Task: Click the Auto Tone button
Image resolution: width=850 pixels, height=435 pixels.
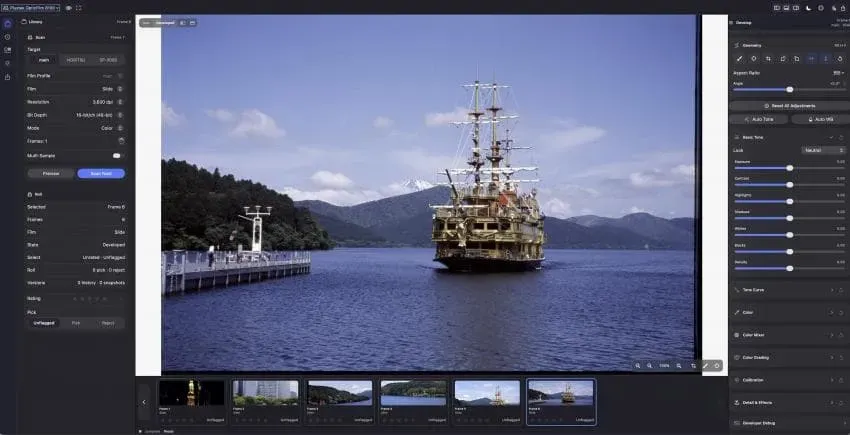Action: click(x=759, y=119)
